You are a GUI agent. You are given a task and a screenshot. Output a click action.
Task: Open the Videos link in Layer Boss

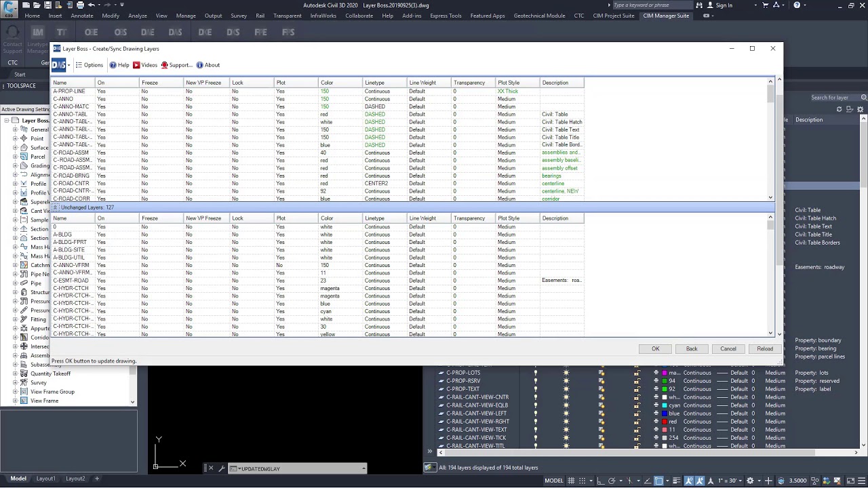[145, 65]
